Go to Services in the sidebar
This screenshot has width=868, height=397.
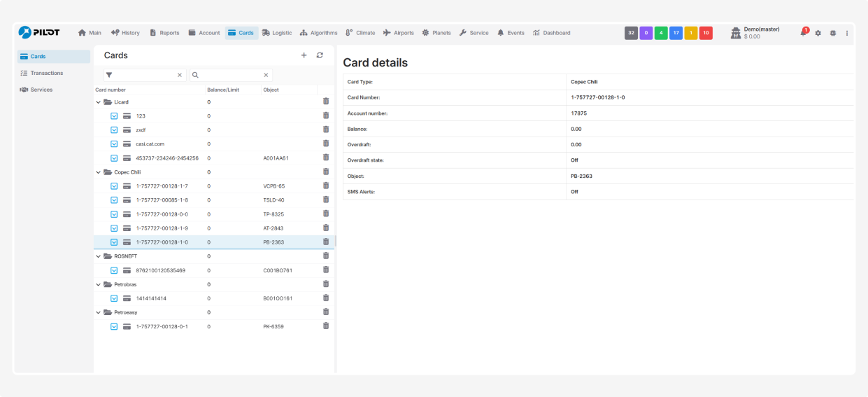[x=41, y=90]
